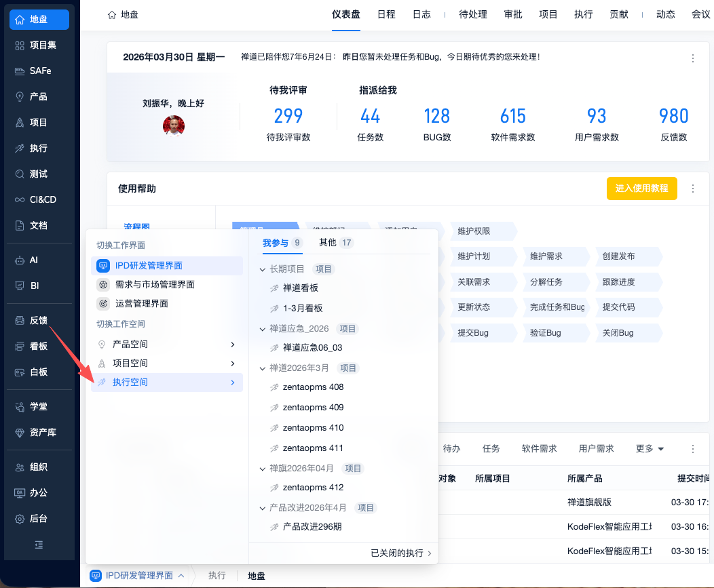Click the 93 用户需求数 number
This screenshot has height=588, width=714.
[597, 116]
